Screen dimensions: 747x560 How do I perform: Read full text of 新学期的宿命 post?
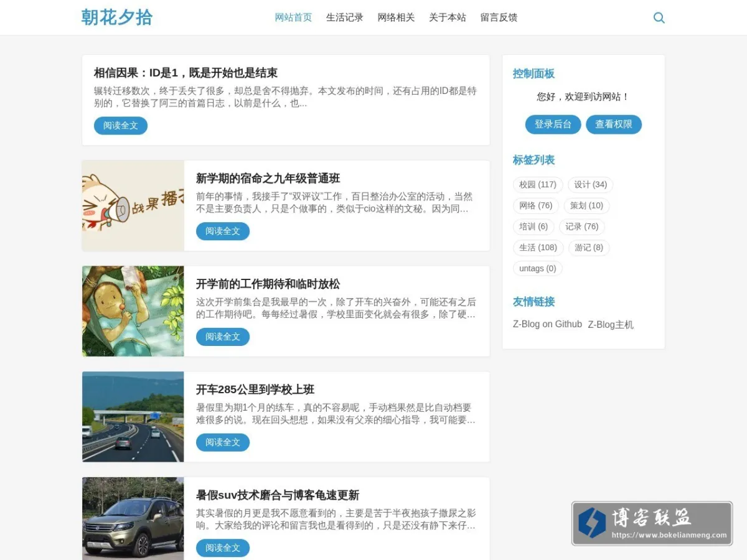click(223, 231)
